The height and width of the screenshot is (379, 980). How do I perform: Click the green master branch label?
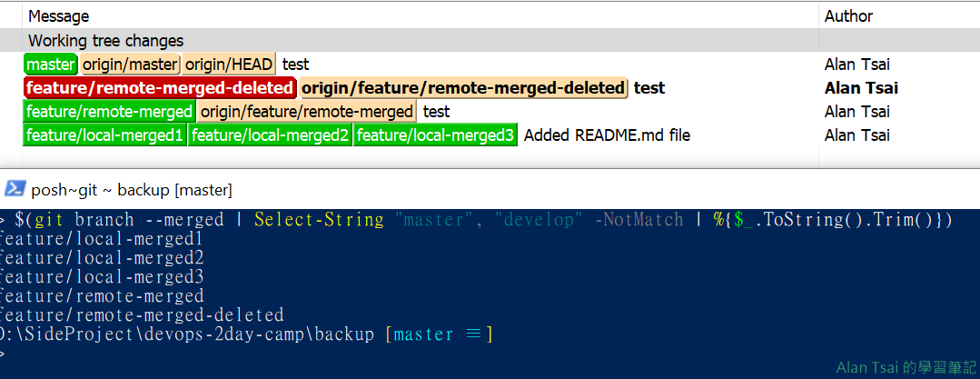click(51, 65)
